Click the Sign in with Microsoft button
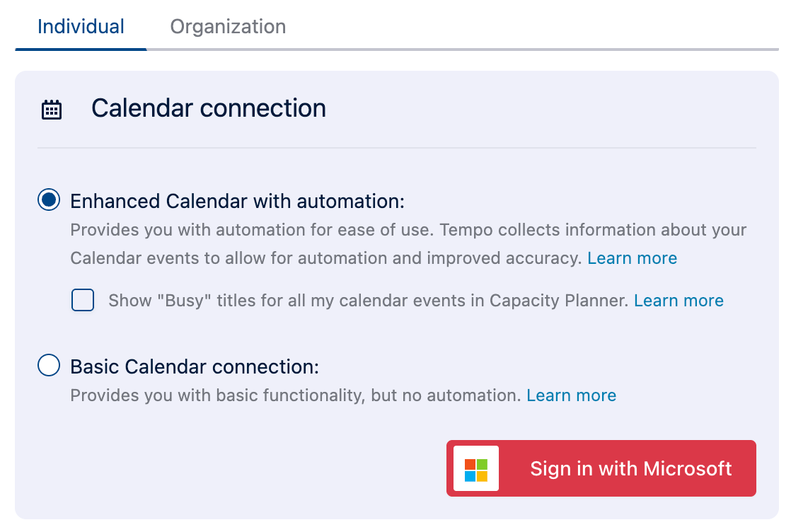The height and width of the screenshot is (532, 791). tap(601, 468)
